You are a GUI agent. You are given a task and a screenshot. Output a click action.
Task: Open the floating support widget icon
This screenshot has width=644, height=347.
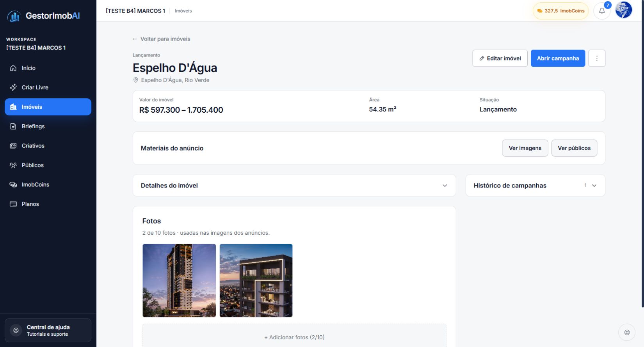coord(627,333)
